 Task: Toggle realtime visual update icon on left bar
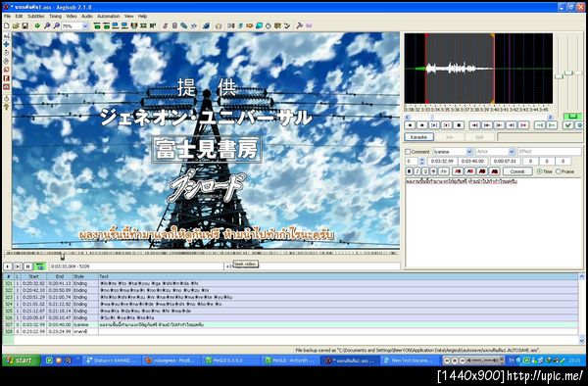(7, 99)
